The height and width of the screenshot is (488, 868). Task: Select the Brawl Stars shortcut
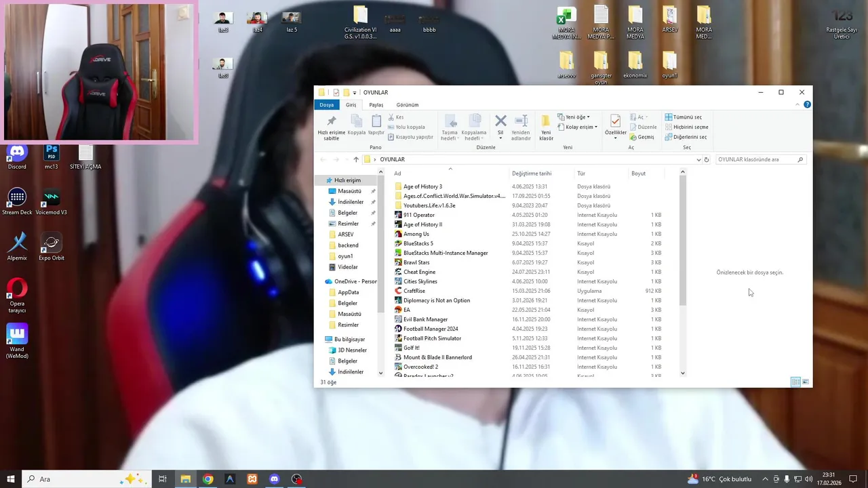(x=416, y=262)
